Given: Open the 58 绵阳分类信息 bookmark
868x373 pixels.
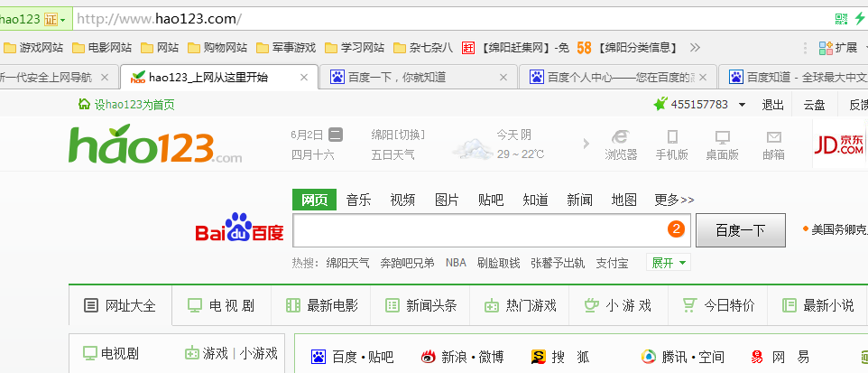Looking at the screenshot, I should (628, 48).
